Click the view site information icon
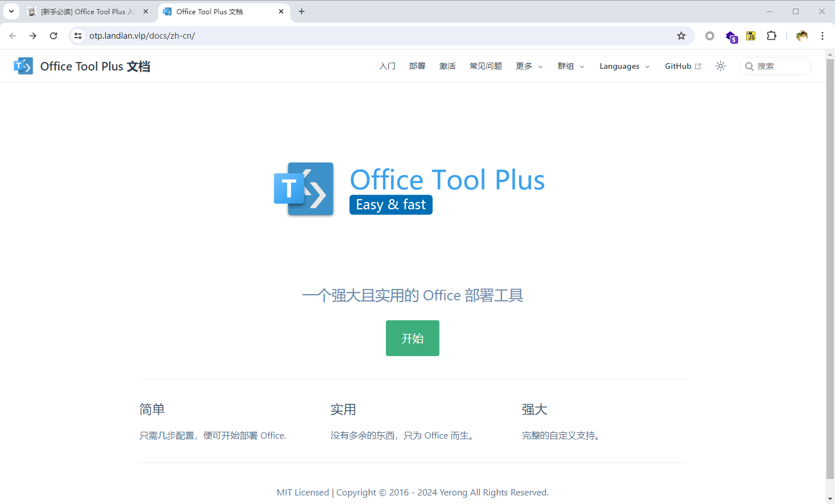This screenshot has width=835, height=504. pos(78,36)
